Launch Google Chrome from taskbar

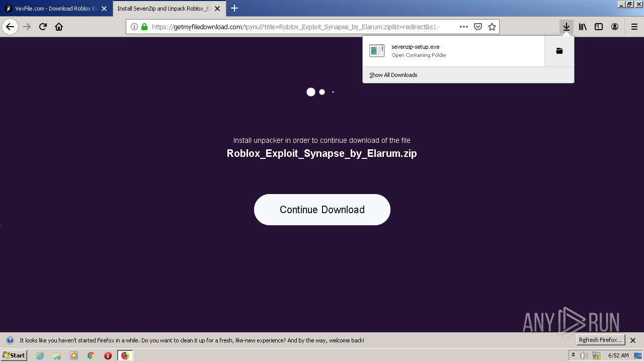pos(91,355)
